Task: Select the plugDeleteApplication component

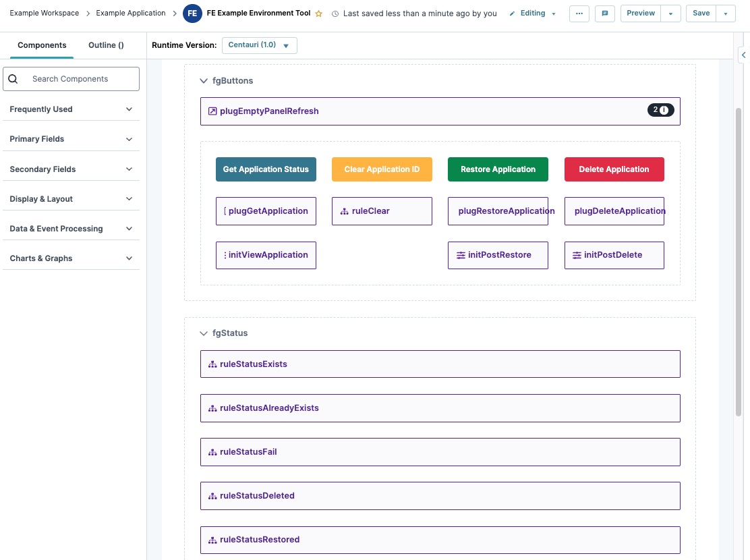Action: point(614,211)
